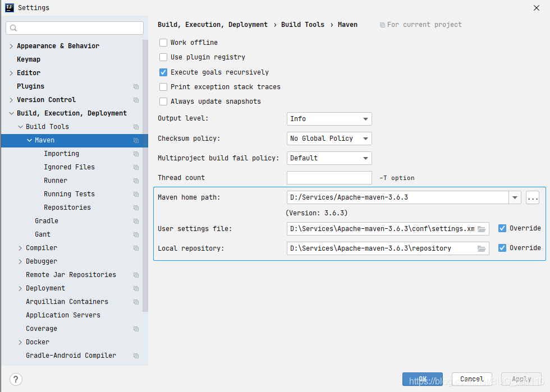Open folder browser for Local repository
550x392 pixels.
[482, 248]
